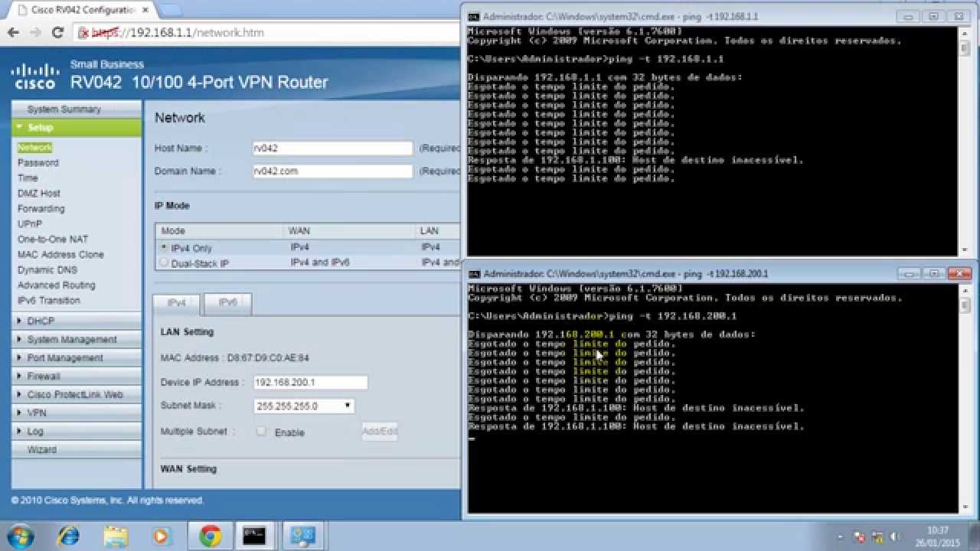
Task: Open network tool taskbar icon
Action: pyautogui.click(x=302, y=536)
